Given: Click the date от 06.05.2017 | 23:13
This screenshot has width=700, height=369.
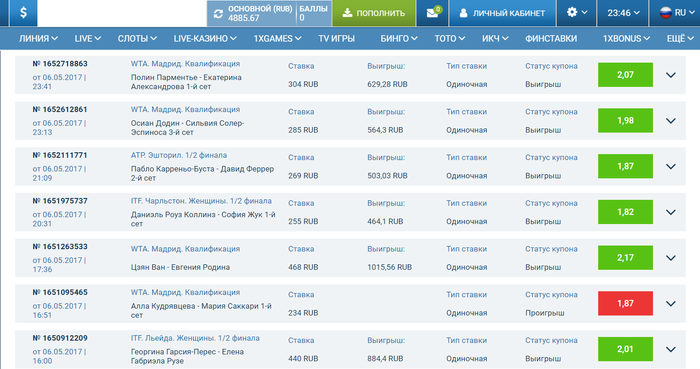Looking at the screenshot, I should click(59, 128).
